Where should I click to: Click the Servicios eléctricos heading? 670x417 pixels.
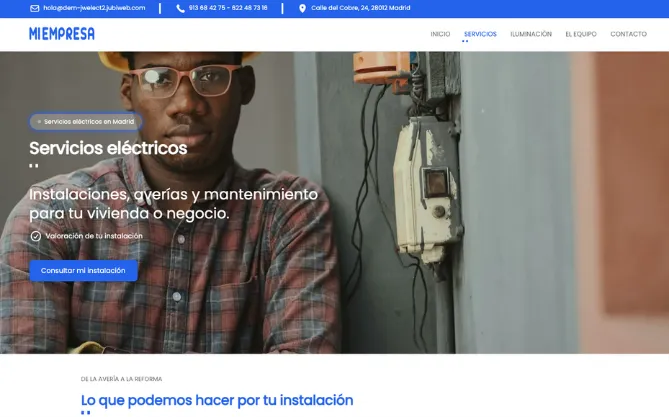pos(108,148)
